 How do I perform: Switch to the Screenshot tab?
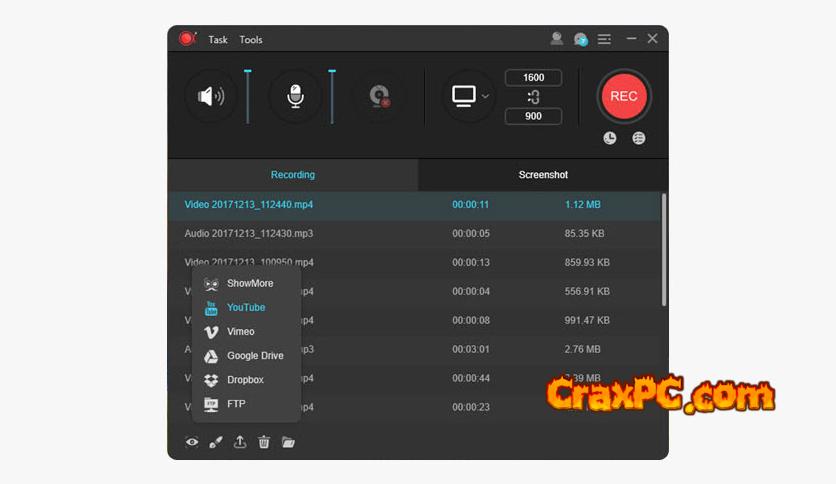coord(543,174)
